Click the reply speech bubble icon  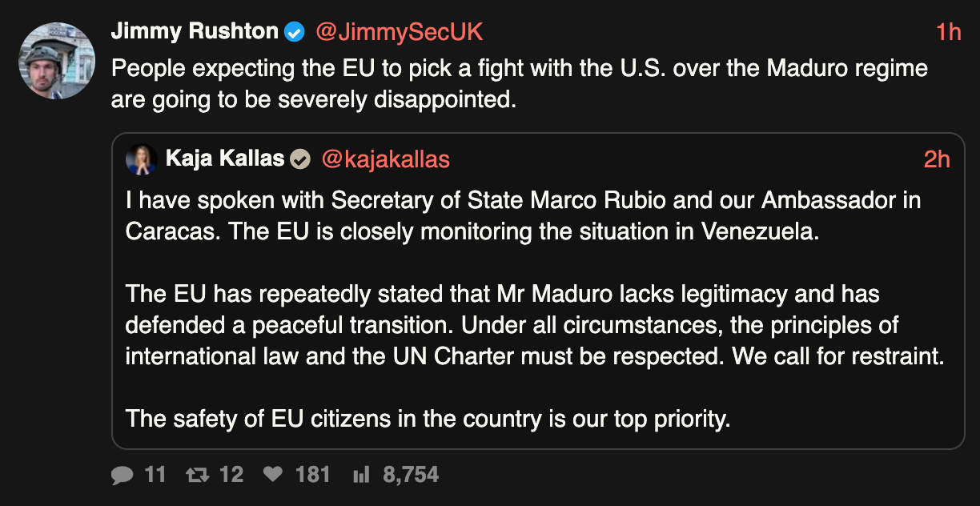[122, 475]
